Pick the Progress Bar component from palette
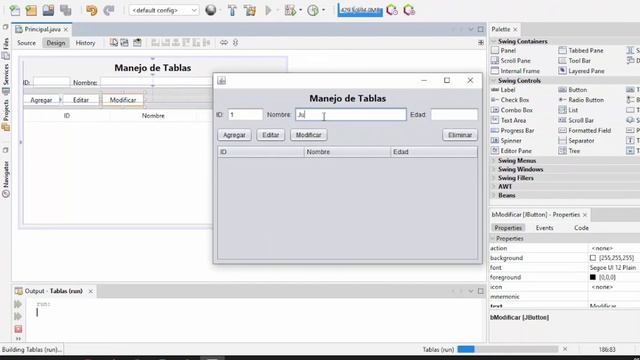This screenshot has width=640, height=360. 513,131
